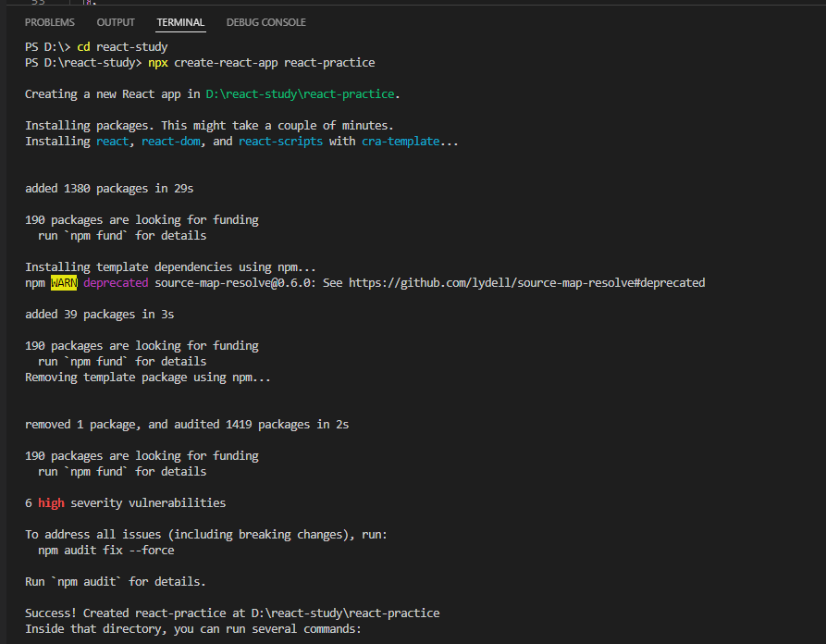Click the magenta 'deprecated' word

(x=116, y=283)
